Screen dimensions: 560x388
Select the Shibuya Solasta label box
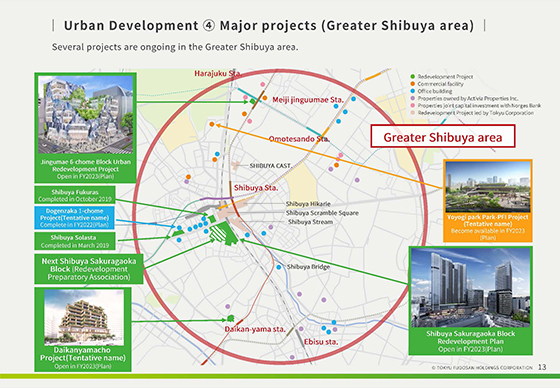coord(75,241)
